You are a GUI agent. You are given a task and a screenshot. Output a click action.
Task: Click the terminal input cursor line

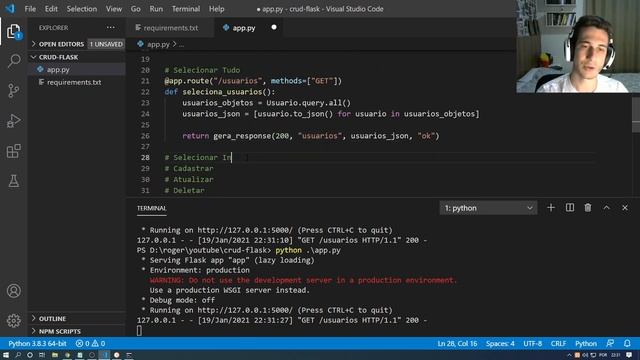(139, 331)
